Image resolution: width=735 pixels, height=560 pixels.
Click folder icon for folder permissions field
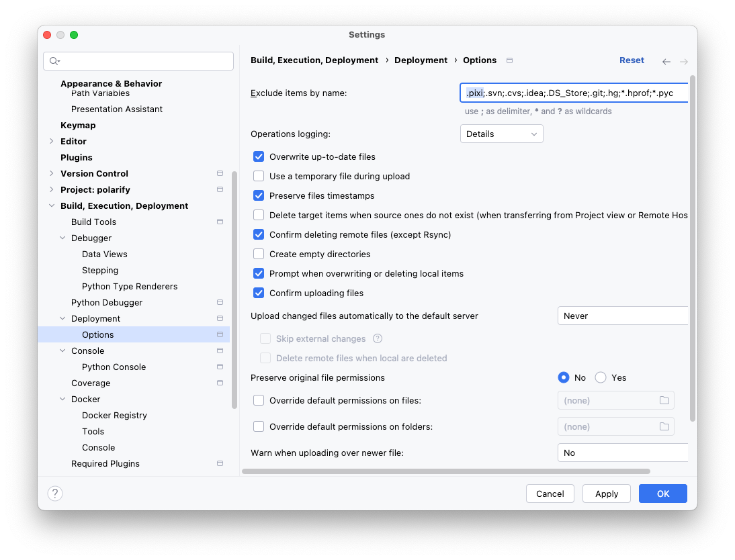click(x=664, y=426)
